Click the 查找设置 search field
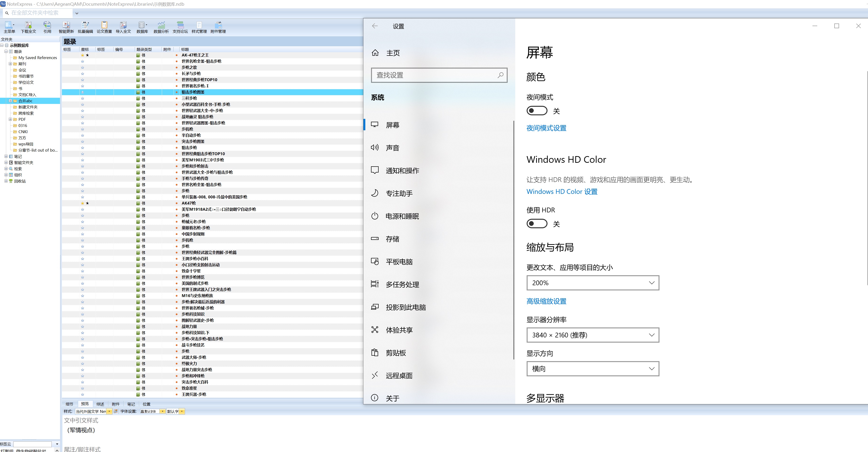Viewport: 868px width, 452px height. (x=439, y=75)
